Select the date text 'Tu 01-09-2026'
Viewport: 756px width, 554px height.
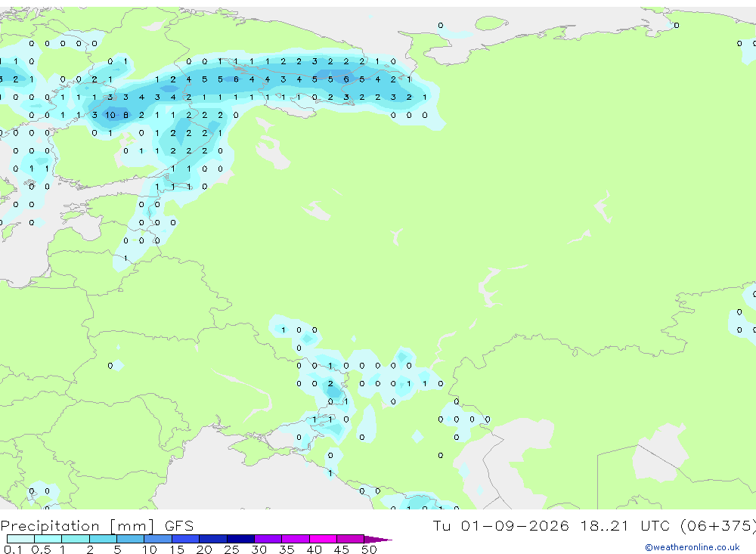(501, 525)
